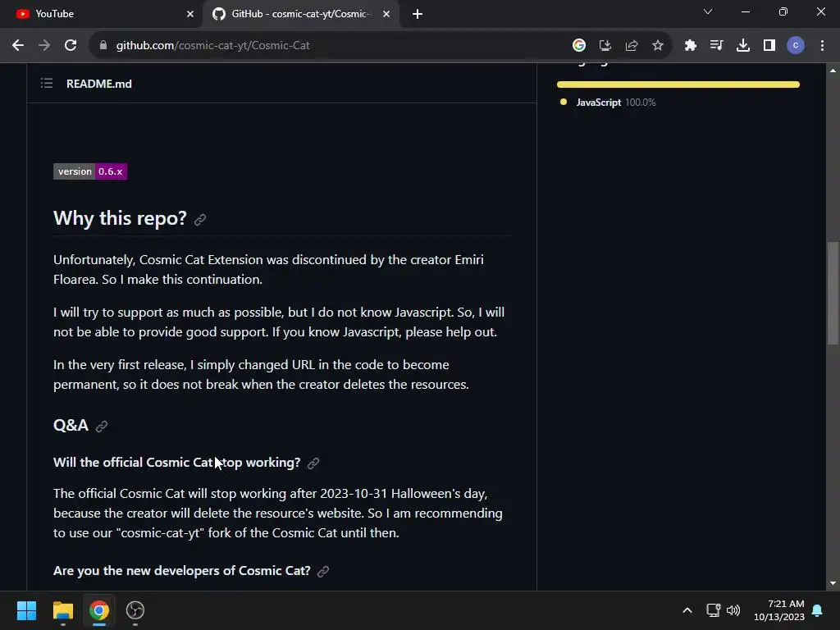Click paragraph starting 'In the very first release'
This screenshot has height=630, width=840.
pos(262,374)
